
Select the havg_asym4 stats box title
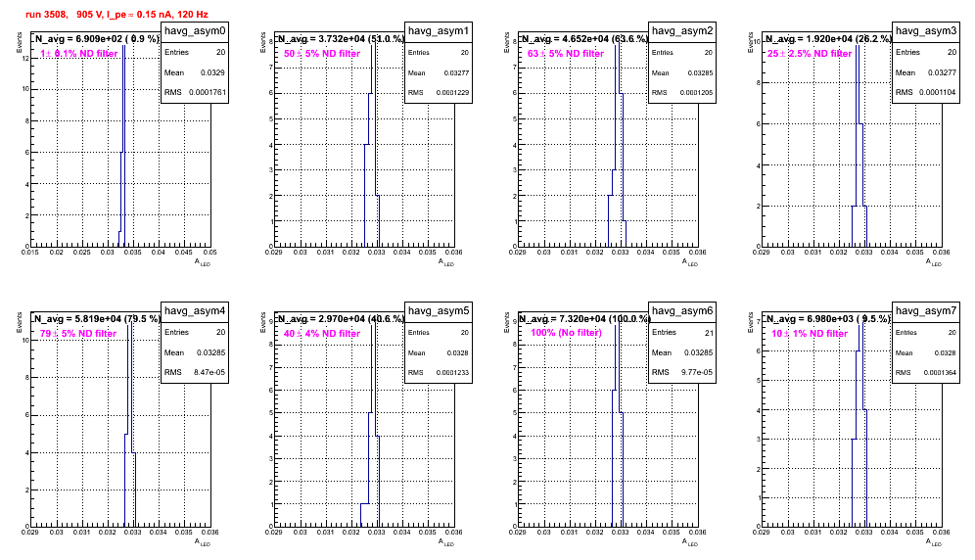click(195, 310)
